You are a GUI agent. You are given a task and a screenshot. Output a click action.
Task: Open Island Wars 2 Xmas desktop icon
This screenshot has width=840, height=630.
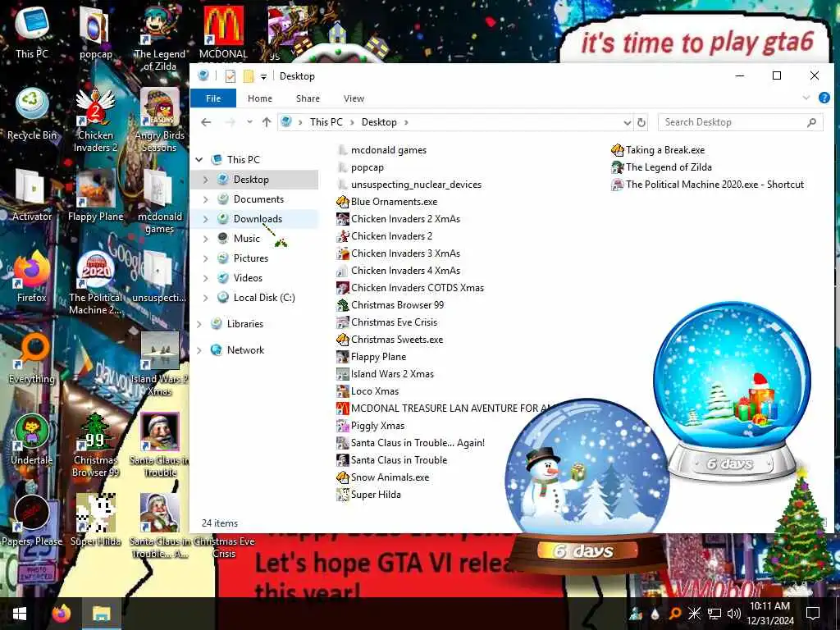(x=159, y=364)
